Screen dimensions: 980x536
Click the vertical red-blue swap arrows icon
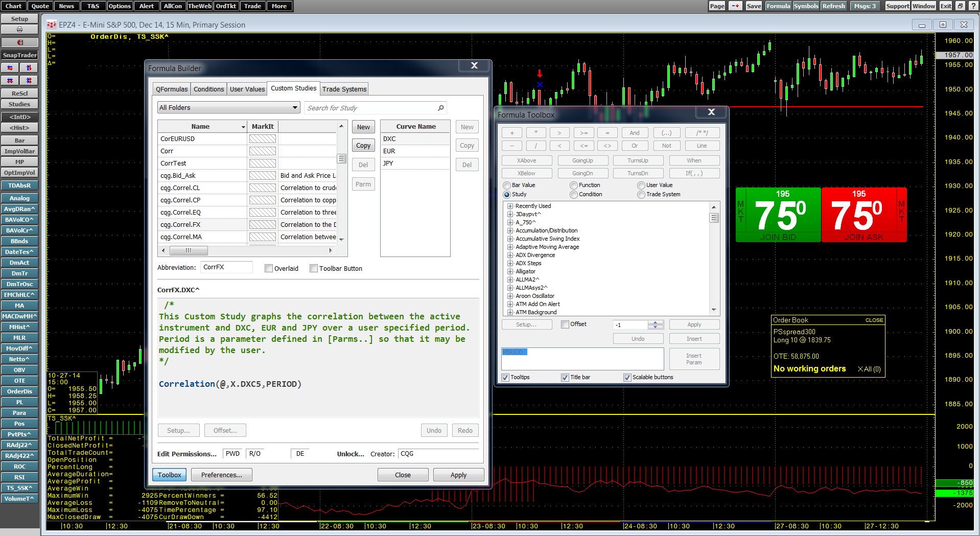coord(29,67)
